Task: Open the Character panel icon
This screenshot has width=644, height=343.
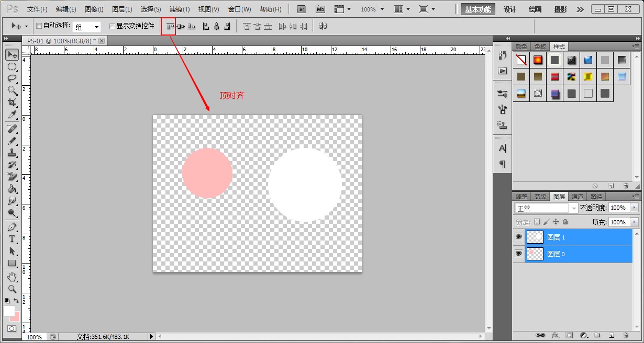Action: tap(503, 148)
